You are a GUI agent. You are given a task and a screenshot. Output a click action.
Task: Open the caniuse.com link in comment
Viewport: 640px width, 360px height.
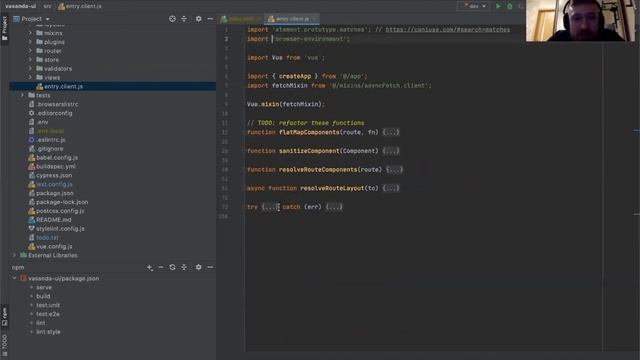447,29
